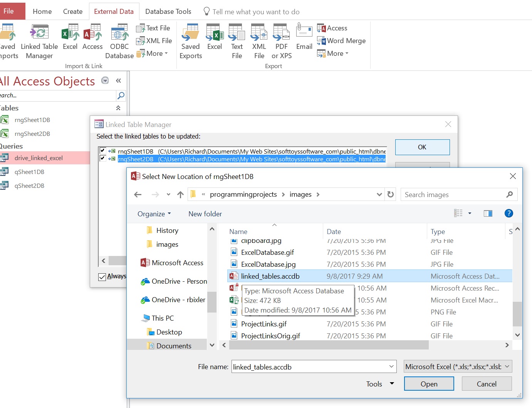Click the Open button

pyautogui.click(x=429, y=384)
